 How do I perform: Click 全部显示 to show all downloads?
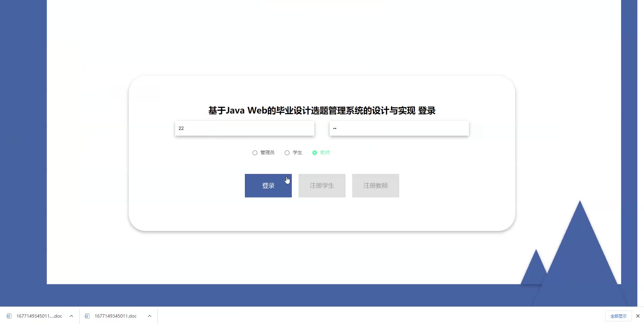[x=619, y=316]
